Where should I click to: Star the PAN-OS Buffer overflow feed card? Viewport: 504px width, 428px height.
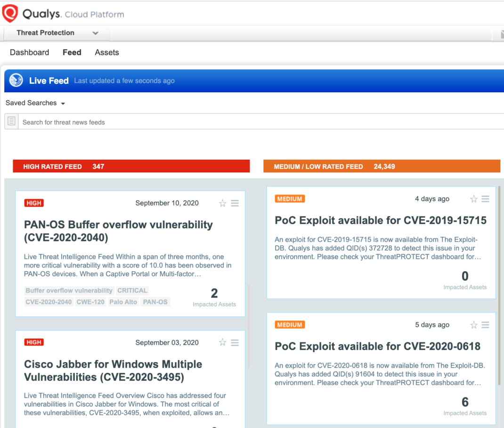coord(222,203)
